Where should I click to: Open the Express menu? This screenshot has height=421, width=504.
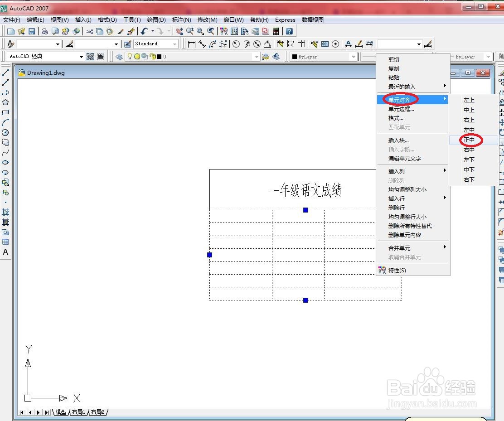coord(285,19)
